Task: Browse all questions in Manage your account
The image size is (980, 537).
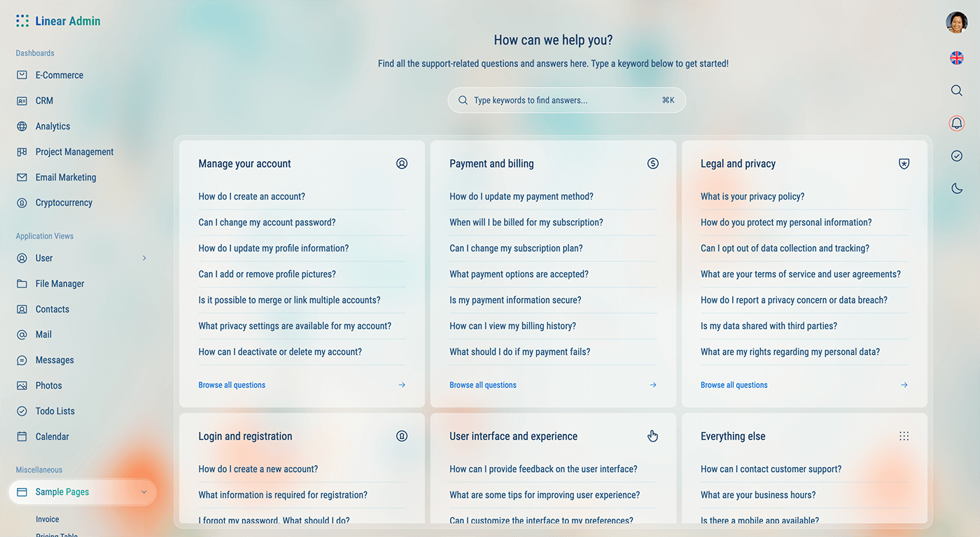Action: (232, 385)
